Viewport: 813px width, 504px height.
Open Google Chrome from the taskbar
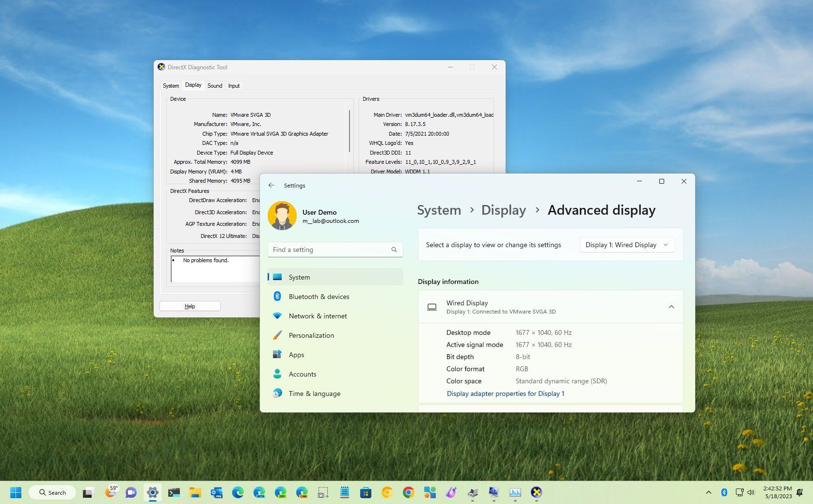(409, 492)
